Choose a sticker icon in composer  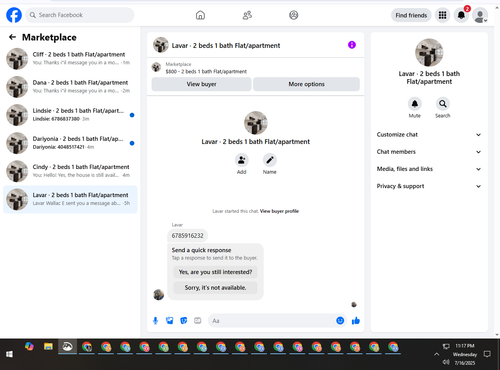pyautogui.click(x=184, y=321)
